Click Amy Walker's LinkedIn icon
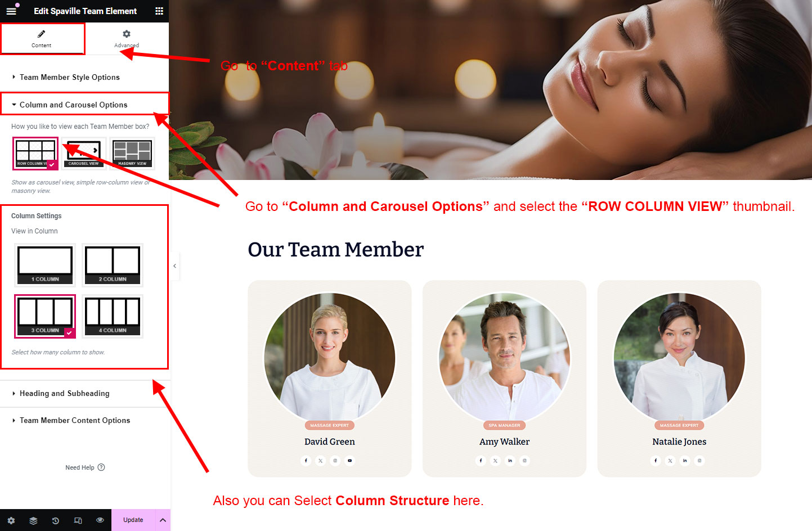This screenshot has width=812, height=531. coord(510,461)
